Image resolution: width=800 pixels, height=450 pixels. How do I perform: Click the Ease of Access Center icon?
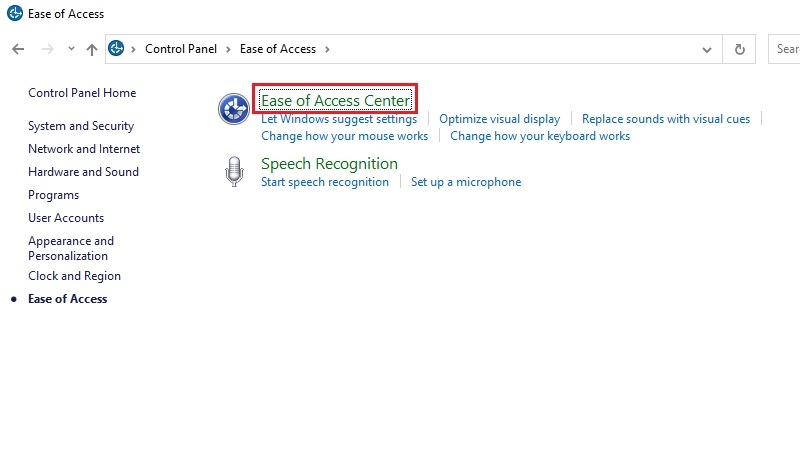[x=234, y=109]
